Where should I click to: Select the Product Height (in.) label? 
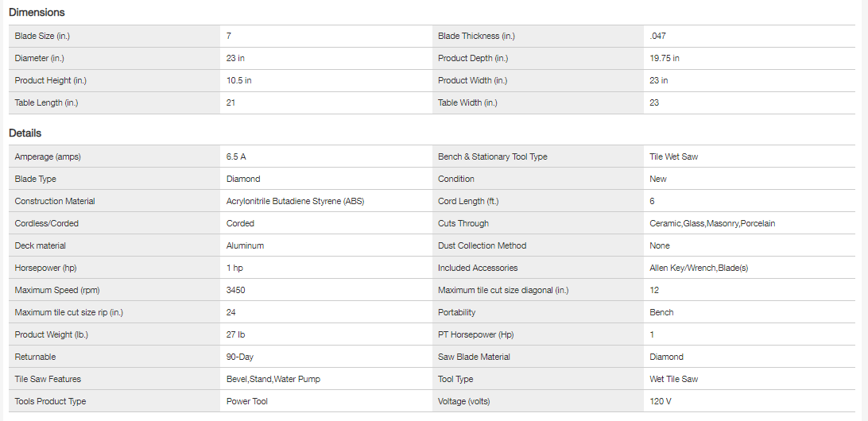tap(50, 80)
